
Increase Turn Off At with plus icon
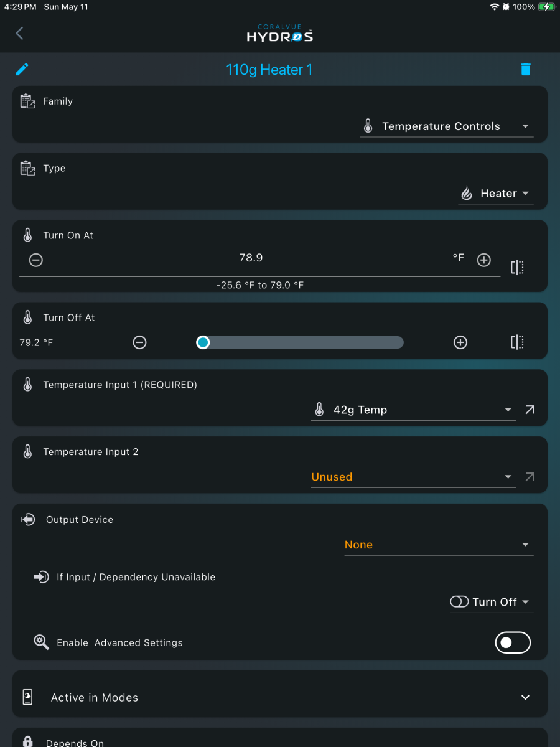[x=460, y=342]
